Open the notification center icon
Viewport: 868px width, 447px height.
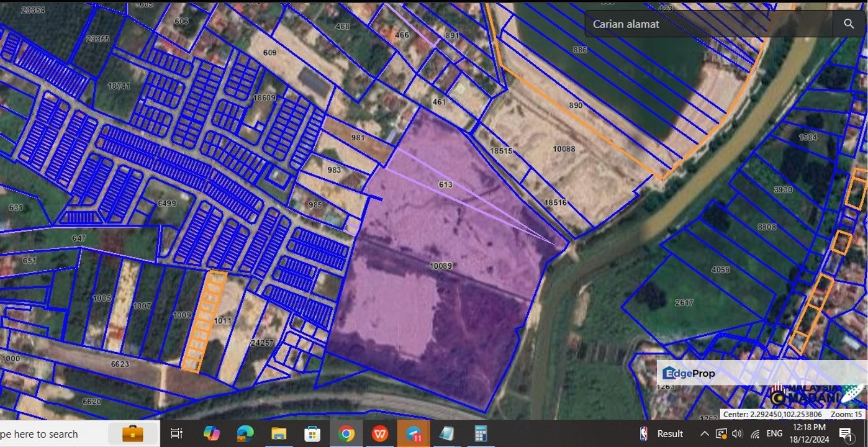[x=846, y=434]
